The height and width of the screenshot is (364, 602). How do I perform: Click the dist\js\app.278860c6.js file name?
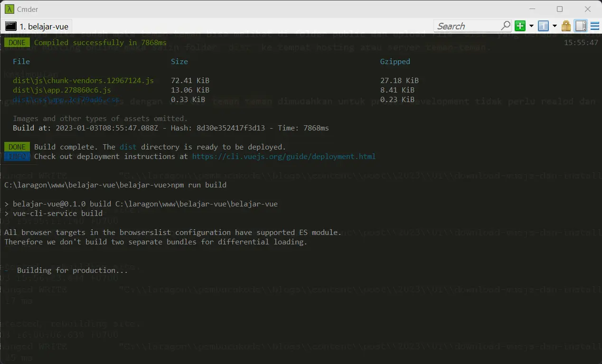click(62, 90)
